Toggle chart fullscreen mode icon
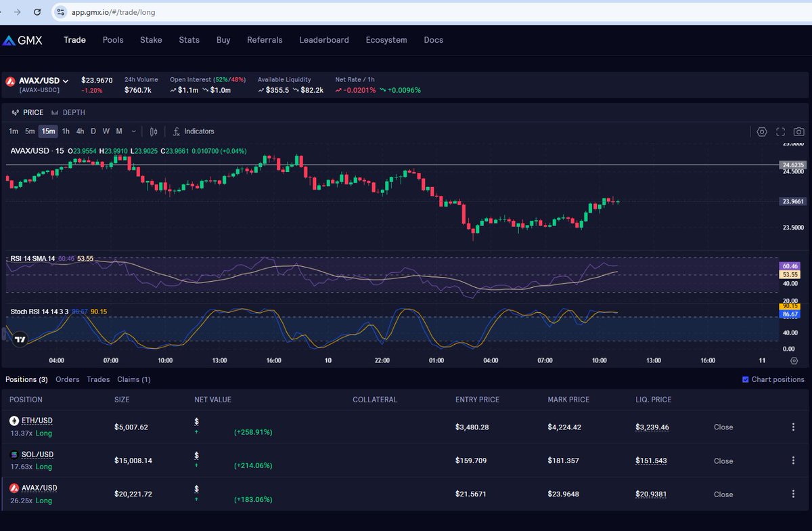Screen dimensions: 812x531 coord(780,132)
